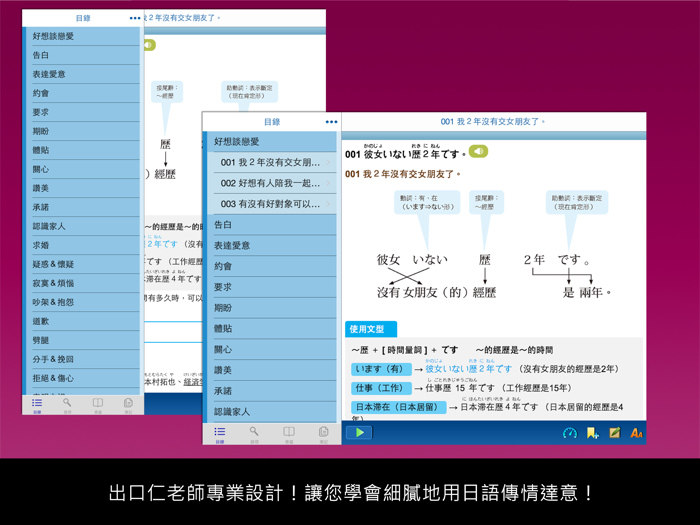Select the list tab icon in the back window
The height and width of the screenshot is (525, 700).
(x=37, y=405)
